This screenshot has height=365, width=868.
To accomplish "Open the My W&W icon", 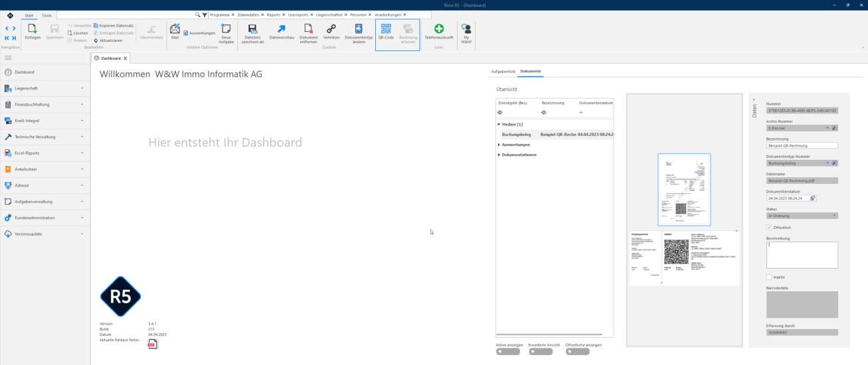I will pos(467,29).
